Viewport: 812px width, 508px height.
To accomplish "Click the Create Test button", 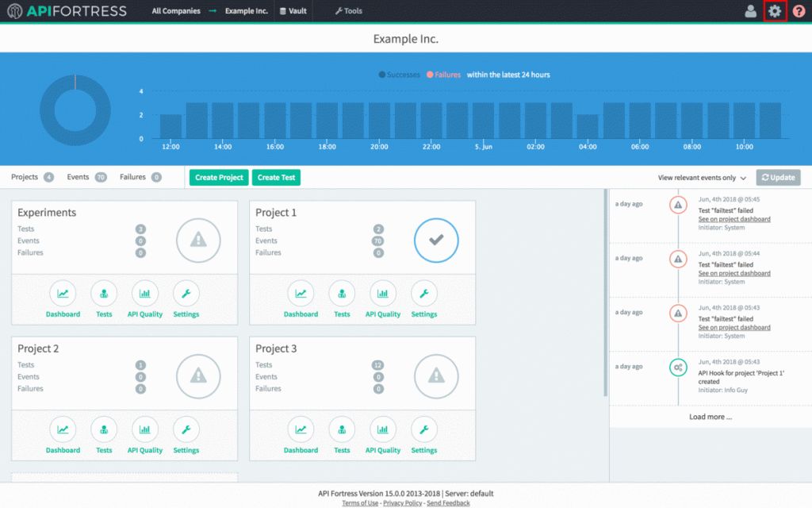I will click(276, 178).
